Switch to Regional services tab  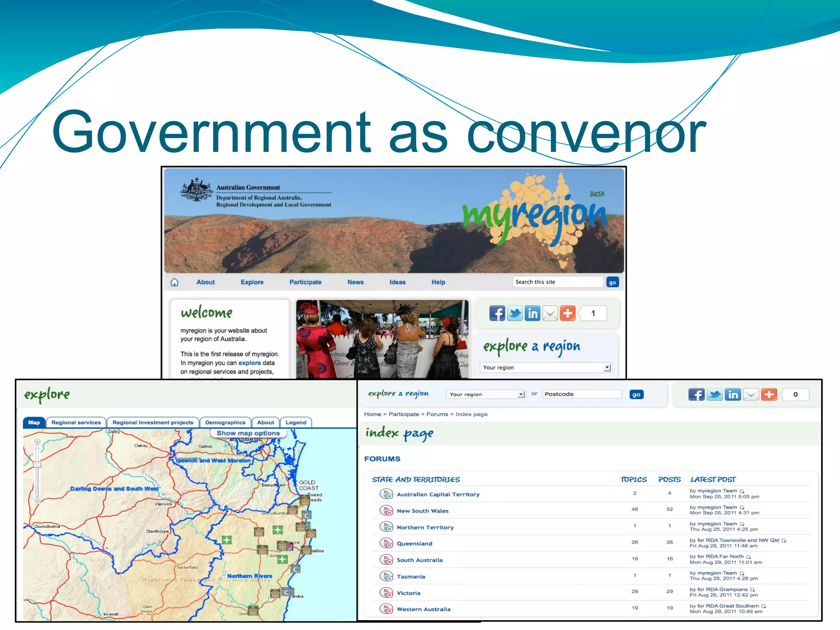pyautogui.click(x=76, y=422)
